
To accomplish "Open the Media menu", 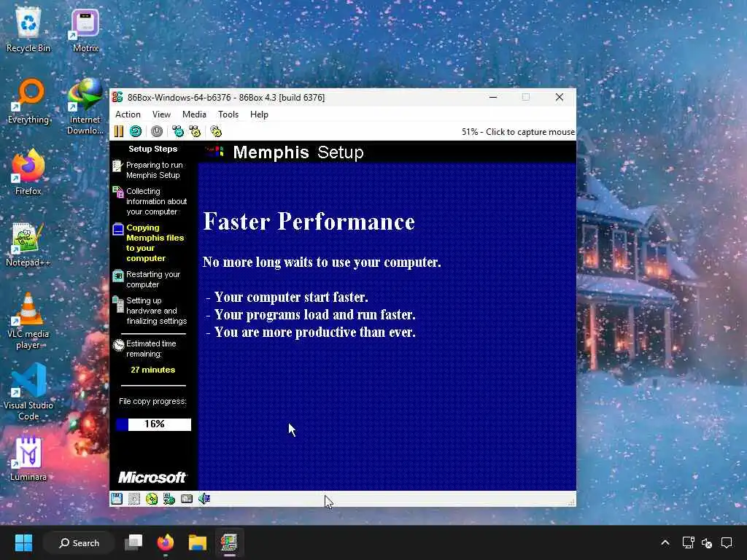I will [194, 114].
